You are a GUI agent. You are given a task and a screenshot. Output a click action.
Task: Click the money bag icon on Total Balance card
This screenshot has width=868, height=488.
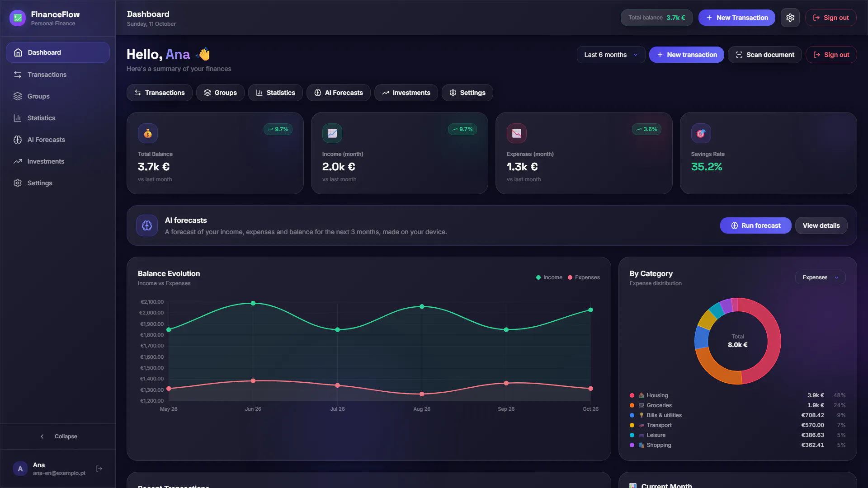148,133
